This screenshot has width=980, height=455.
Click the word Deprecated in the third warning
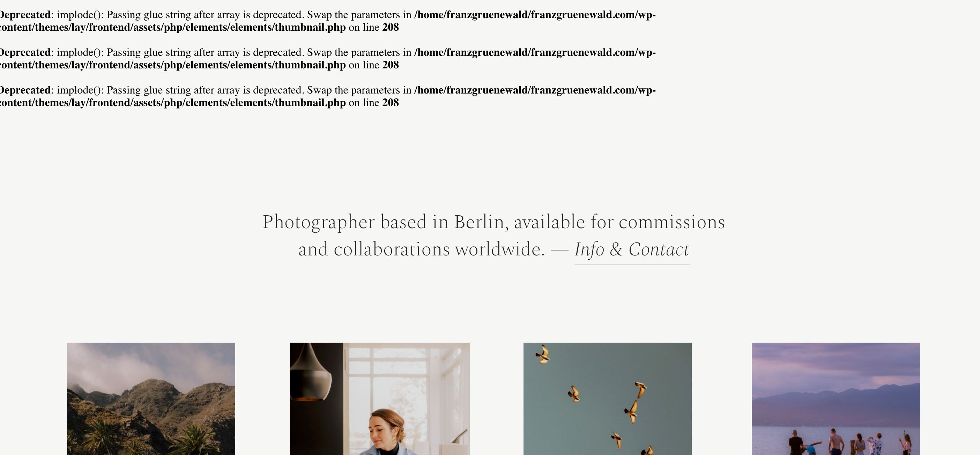[x=25, y=90]
